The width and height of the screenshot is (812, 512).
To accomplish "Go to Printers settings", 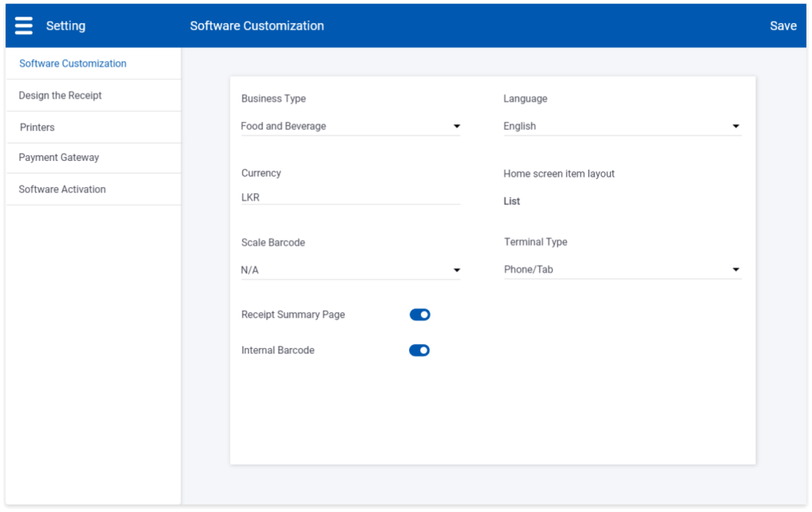I will (x=94, y=128).
